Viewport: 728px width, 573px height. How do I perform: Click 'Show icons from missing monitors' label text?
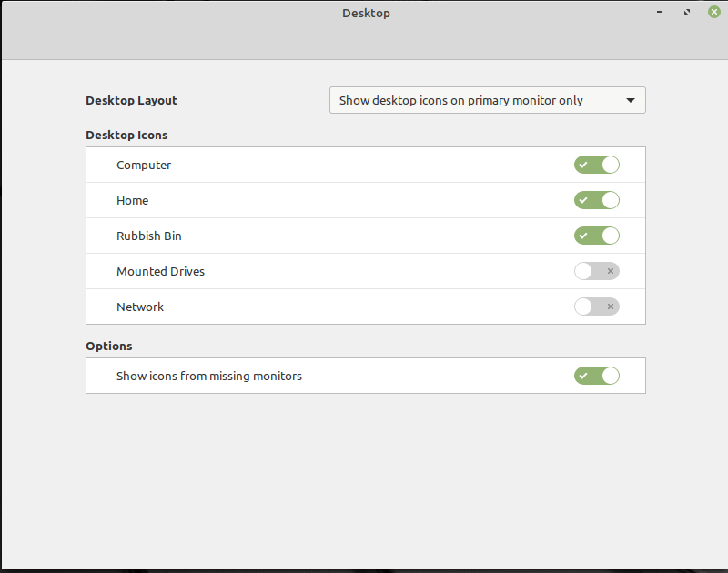[208, 376]
